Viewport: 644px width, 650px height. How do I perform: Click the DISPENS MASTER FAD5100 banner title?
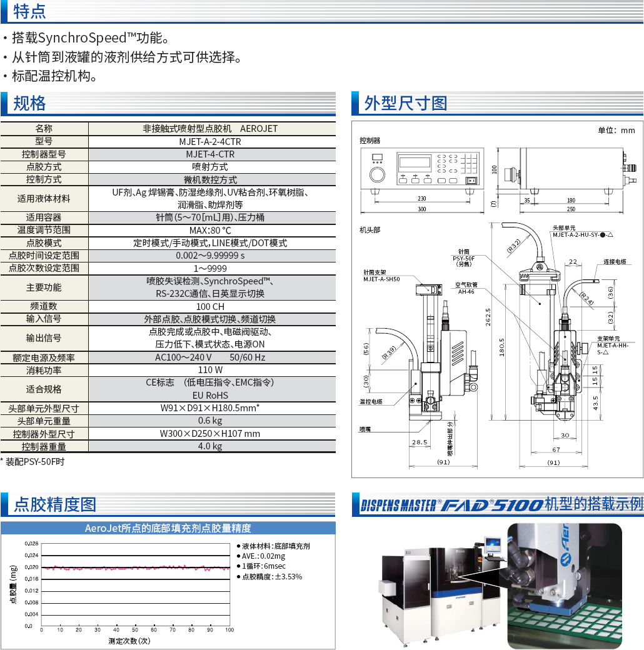tap(501, 504)
